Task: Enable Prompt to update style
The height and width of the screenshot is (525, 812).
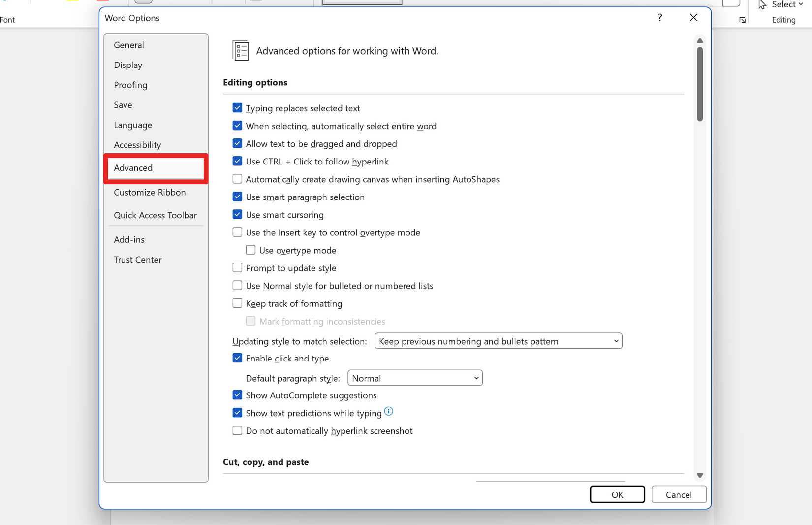Action: pyautogui.click(x=237, y=267)
